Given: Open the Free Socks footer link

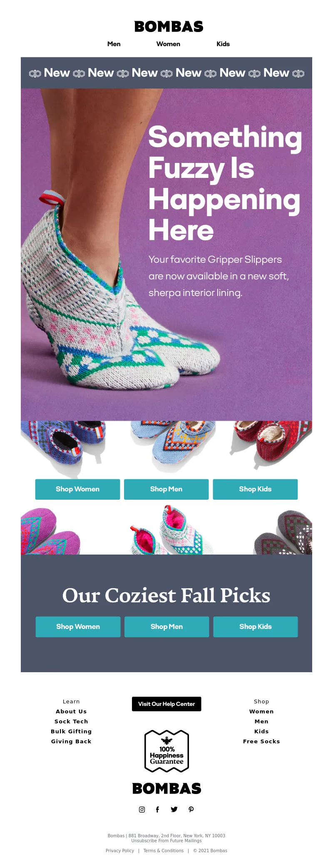Looking at the screenshot, I should click(261, 742).
